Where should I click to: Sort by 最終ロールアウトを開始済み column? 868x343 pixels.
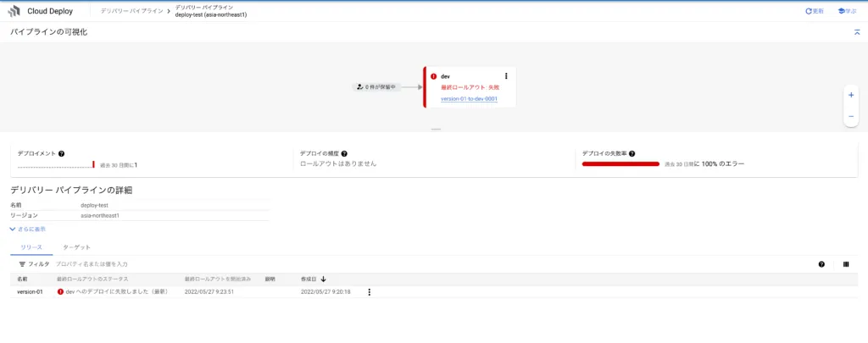[x=218, y=279]
